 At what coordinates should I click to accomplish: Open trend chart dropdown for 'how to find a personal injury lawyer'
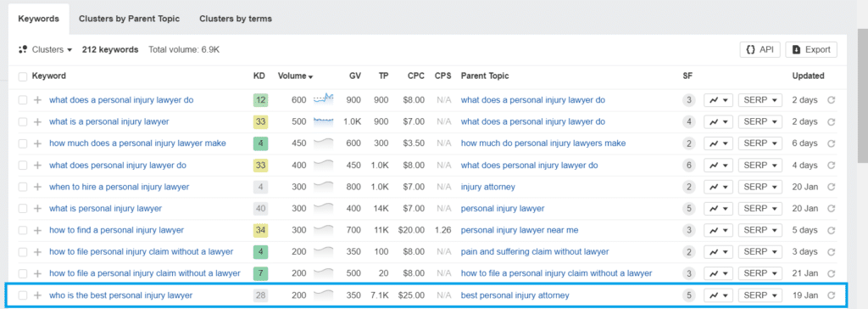(718, 230)
